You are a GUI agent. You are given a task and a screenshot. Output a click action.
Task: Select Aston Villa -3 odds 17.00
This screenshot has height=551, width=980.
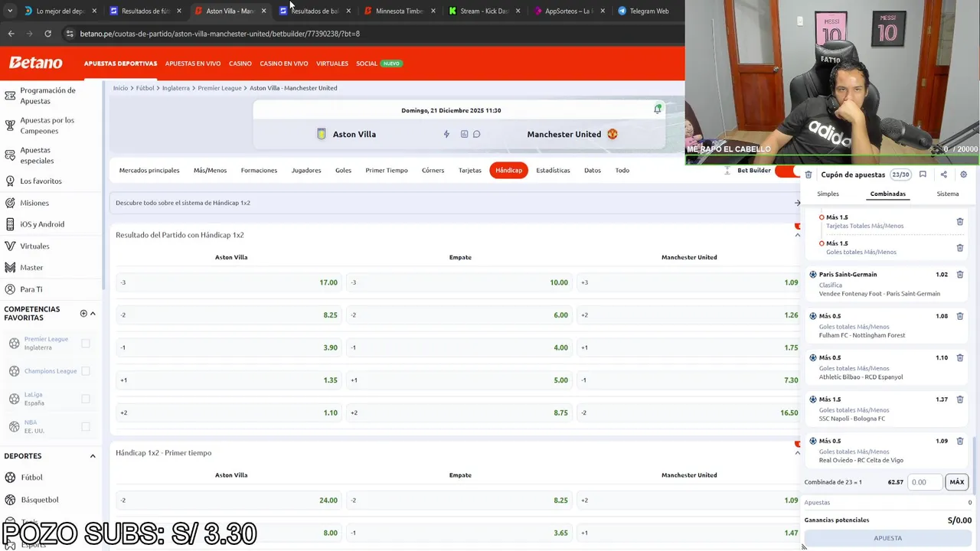pyautogui.click(x=228, y=282)
